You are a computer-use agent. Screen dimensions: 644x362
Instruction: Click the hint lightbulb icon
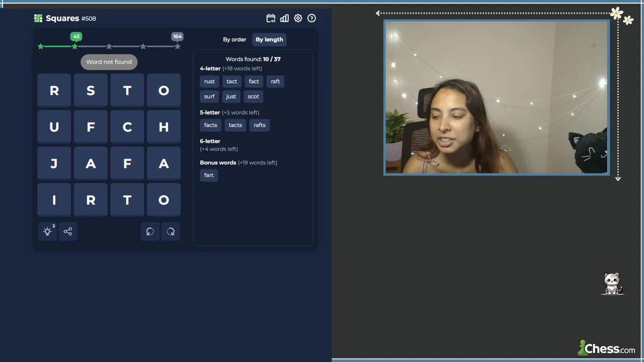[x=47, y=231]
